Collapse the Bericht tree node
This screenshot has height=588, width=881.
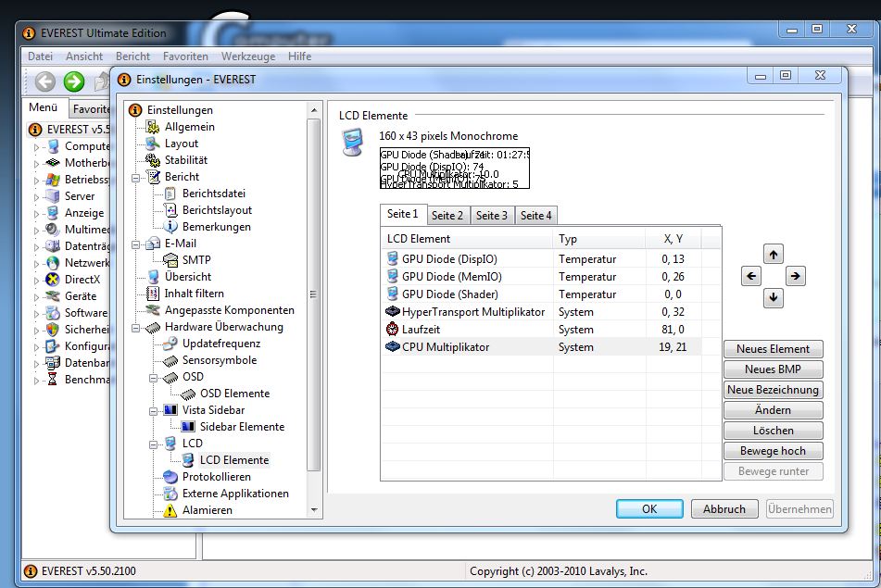(135, 178)
